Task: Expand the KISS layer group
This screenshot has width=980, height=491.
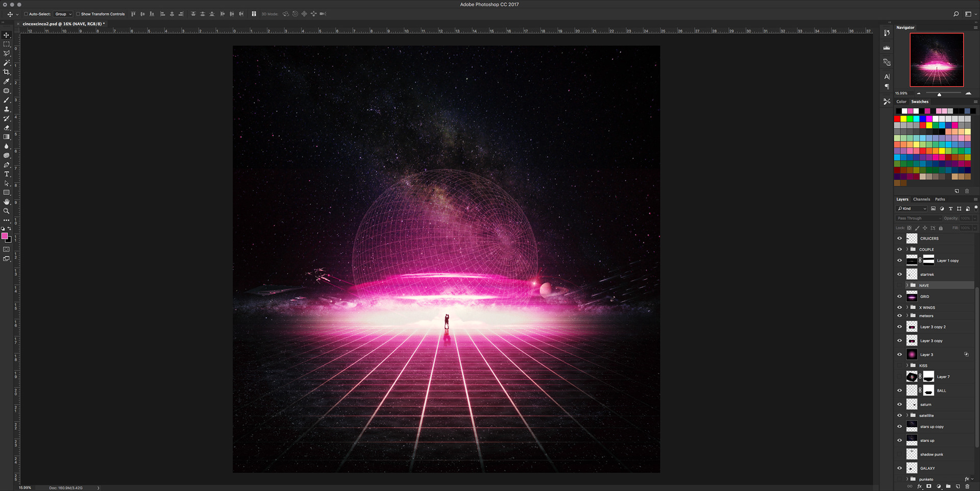Action: [x=908, y=365]
